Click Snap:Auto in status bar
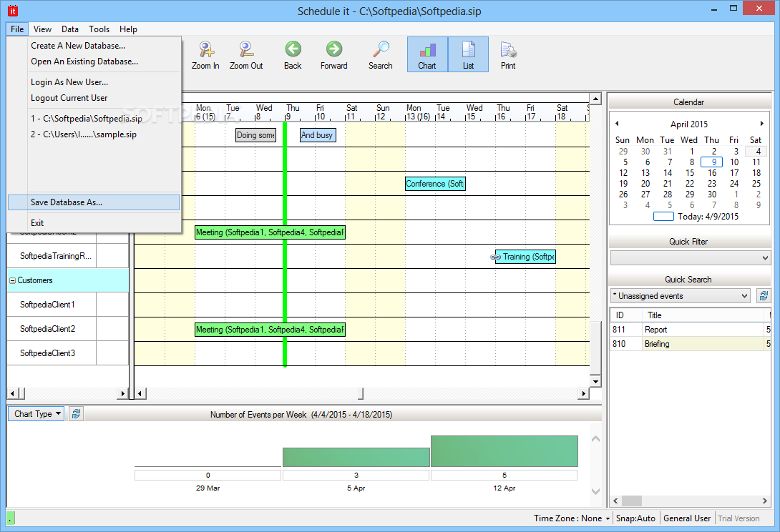 tap(635, 518)
